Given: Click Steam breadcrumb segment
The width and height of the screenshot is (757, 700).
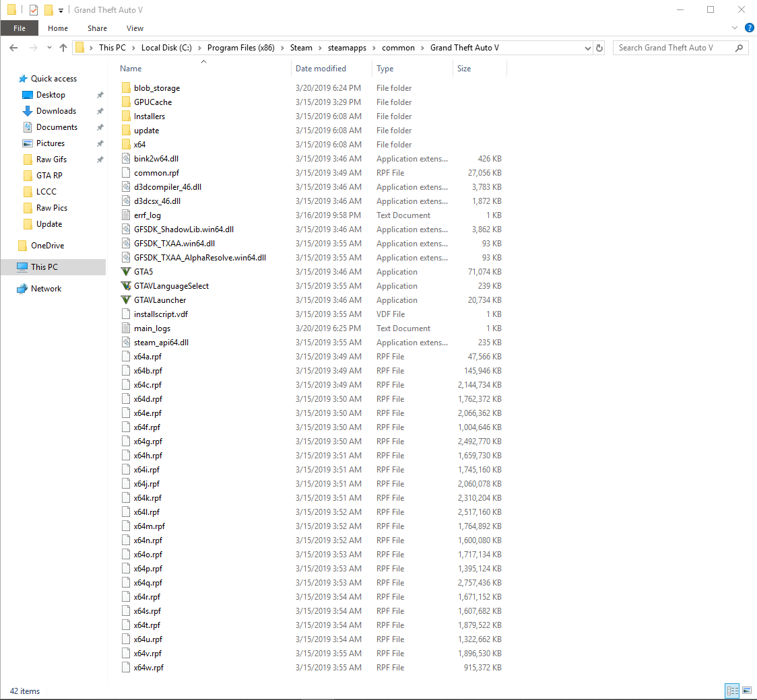Looking at the screenshot, I should (301, 48).
